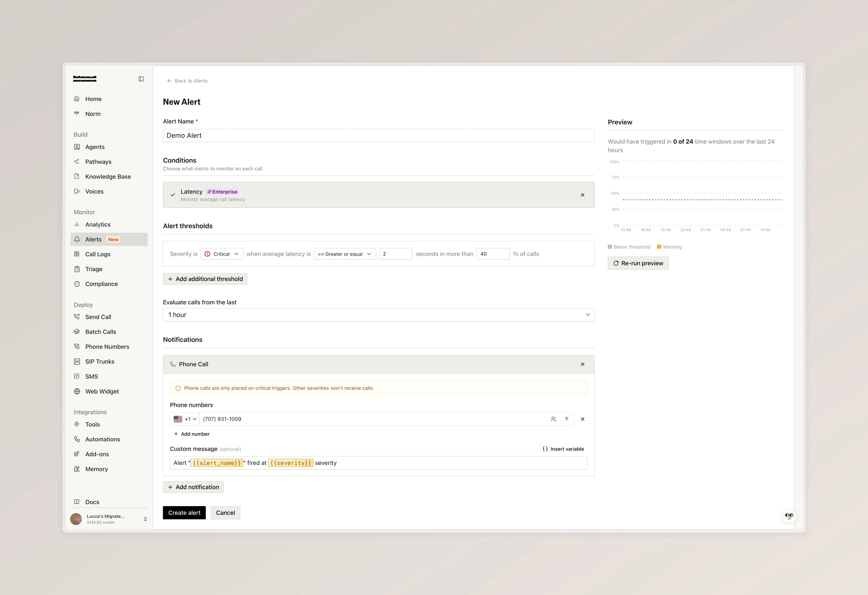Click the Warning legend swatch

[x=659, y=247]
